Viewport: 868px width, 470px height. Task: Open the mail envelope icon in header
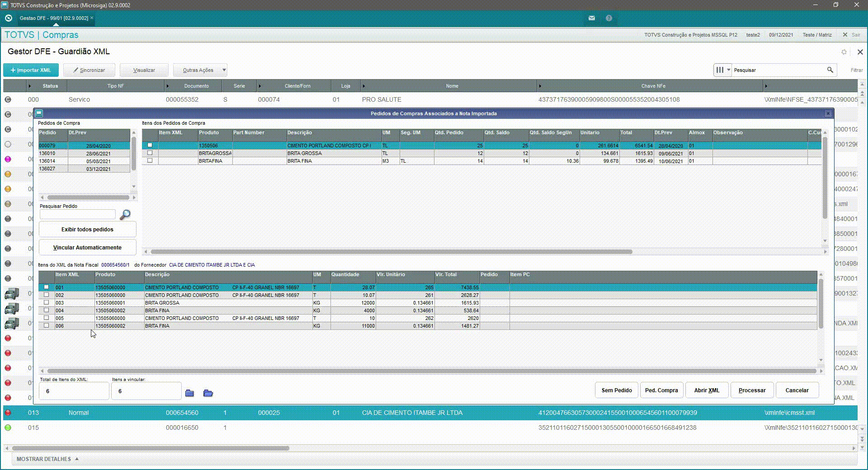[591, 18]
